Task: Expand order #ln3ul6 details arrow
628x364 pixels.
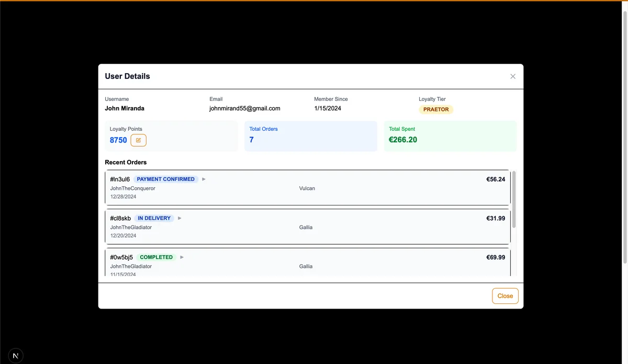Action: pos(204,179)
